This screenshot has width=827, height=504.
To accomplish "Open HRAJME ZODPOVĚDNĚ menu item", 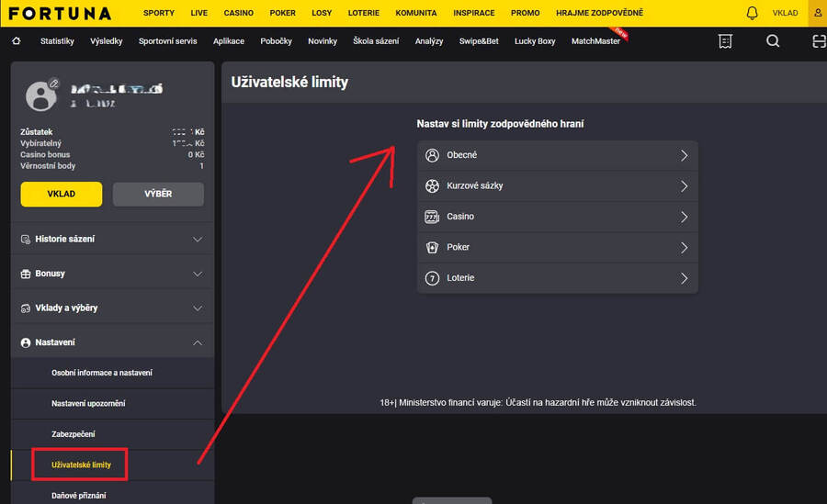I will pyautogui.click(x=600, y=13).
